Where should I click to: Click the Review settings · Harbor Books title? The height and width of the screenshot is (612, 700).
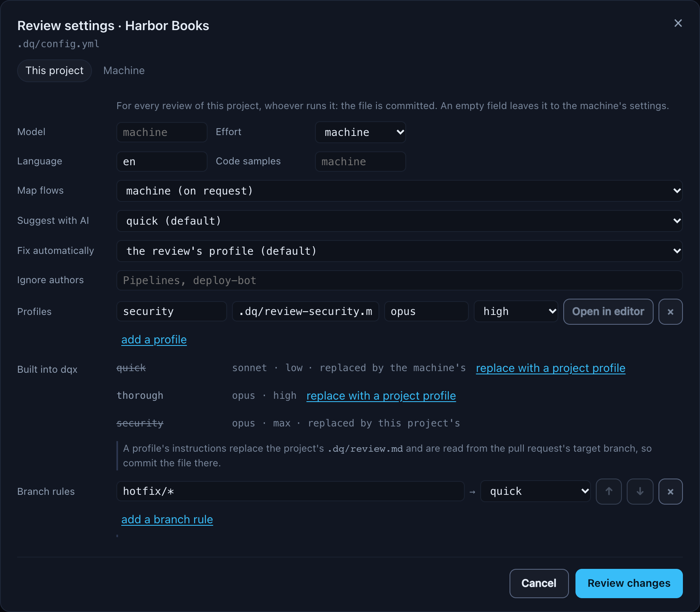tap(113, 26)
